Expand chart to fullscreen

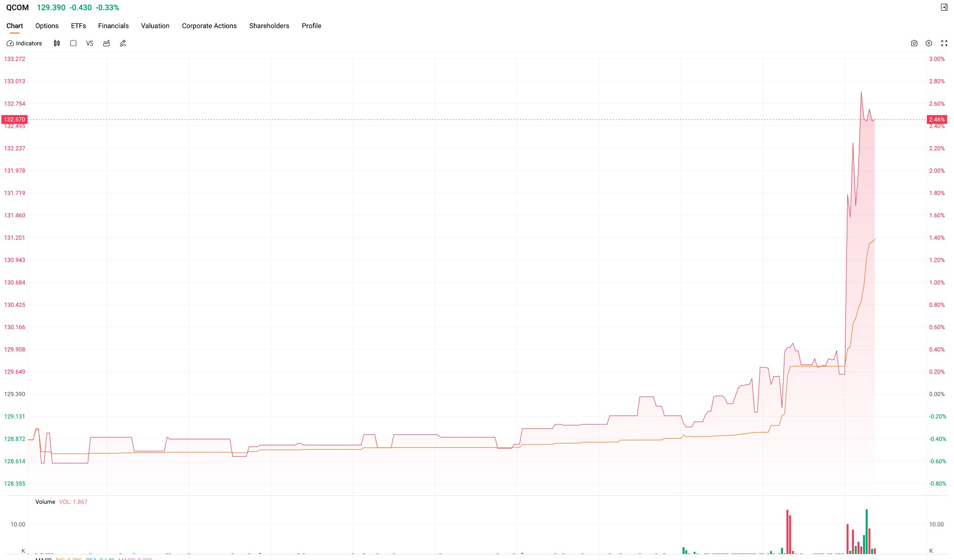pyautogui.click(x=944, y=43)
